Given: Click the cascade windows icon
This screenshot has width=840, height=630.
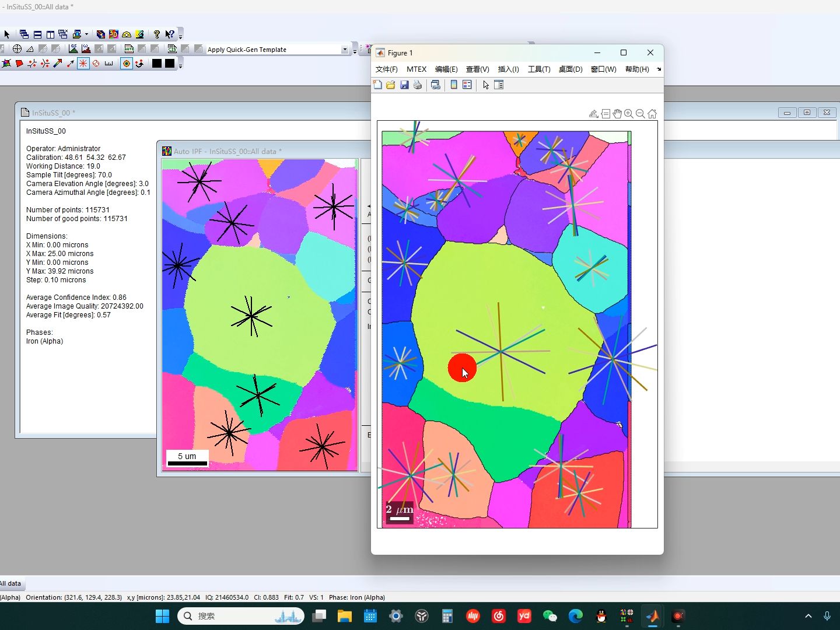Looking at the screenshot, I should 24,34.
